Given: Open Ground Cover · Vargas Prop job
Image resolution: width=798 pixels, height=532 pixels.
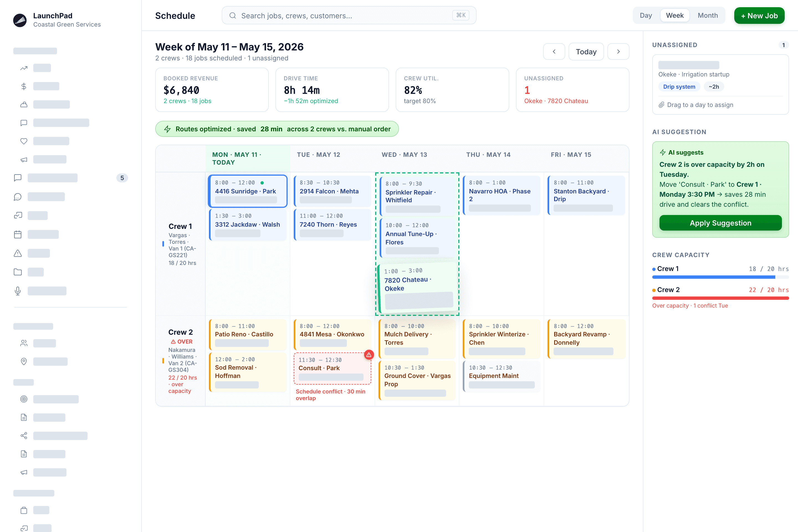Looking at the screenshot, I should [x=417, y=380].
